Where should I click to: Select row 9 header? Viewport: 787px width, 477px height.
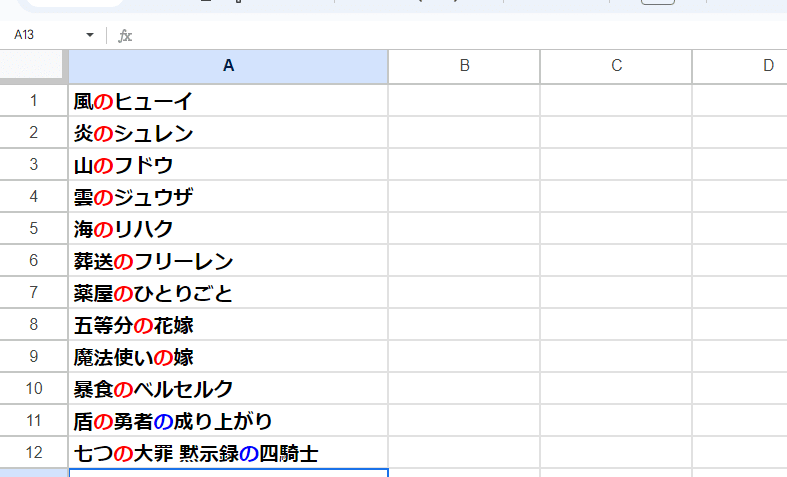34,356
